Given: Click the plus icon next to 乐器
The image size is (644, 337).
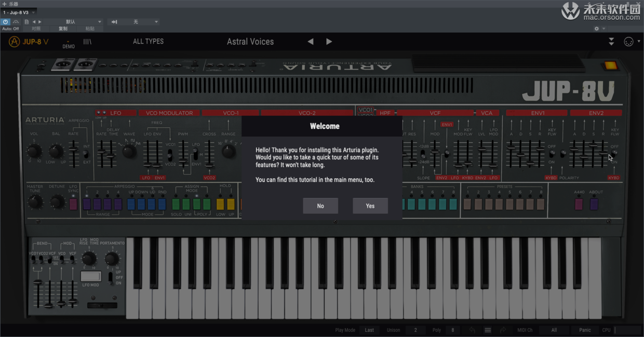Looking at the screenshot, I should (x=4, y=4).
